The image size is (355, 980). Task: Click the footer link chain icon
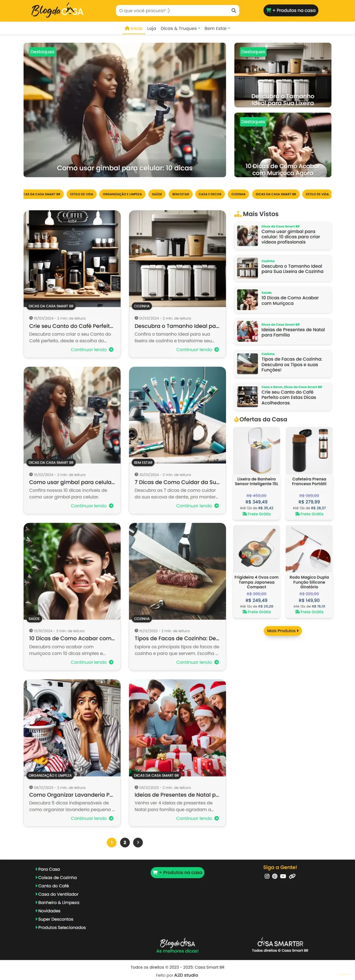[x=292, y=876]
